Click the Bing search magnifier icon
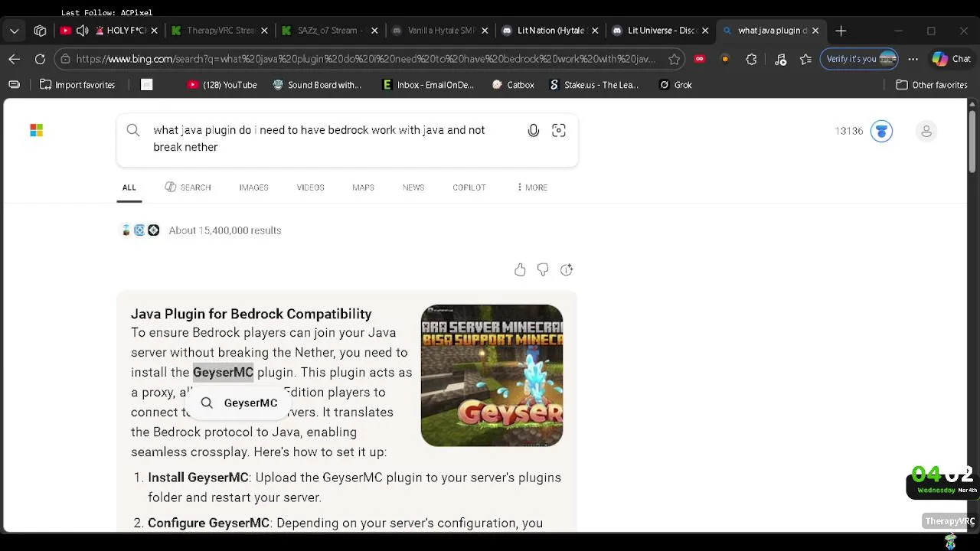 click(133, 131)
